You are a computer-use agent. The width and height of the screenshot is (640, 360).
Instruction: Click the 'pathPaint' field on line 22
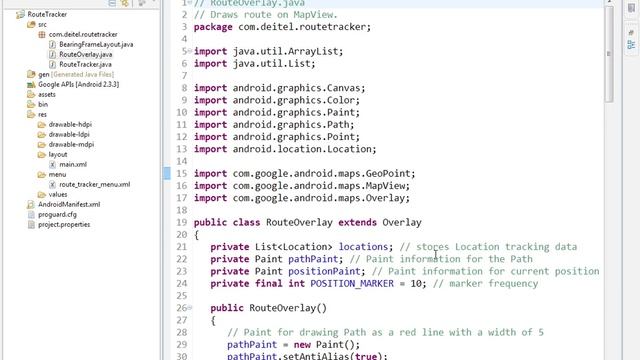(313, 259)
